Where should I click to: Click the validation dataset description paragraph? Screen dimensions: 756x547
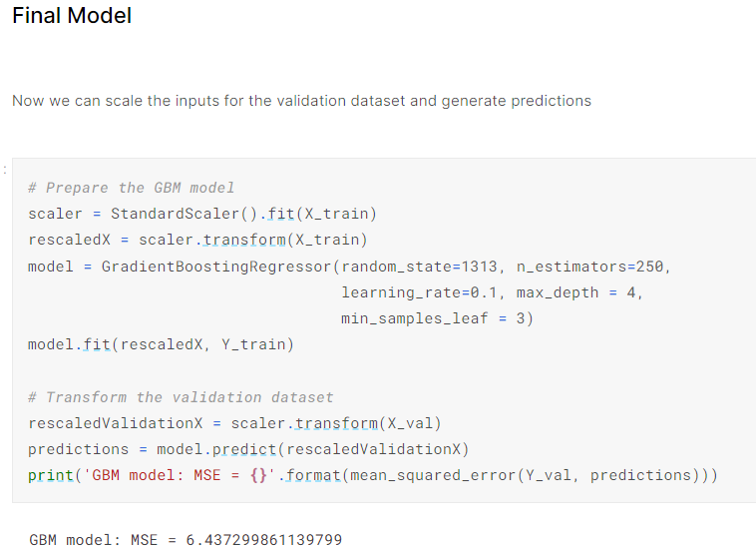point(301,101)
